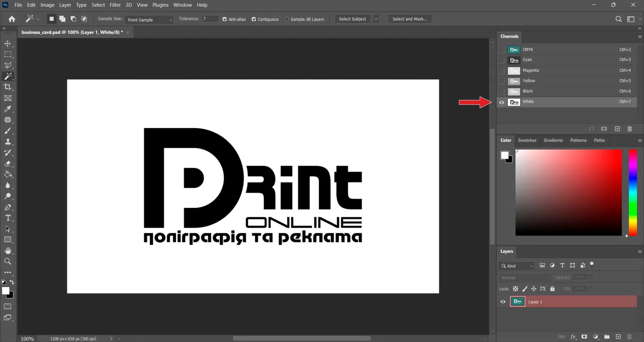Click Add to selection mode icon
The image size is (644, 342).
coord(62,19)
